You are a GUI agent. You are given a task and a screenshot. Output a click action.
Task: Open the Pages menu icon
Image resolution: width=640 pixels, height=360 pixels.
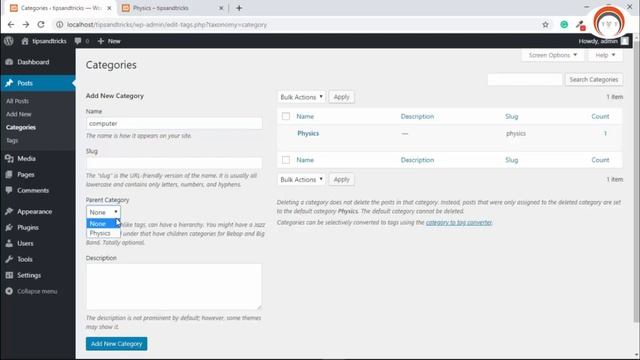pos(9,174)
